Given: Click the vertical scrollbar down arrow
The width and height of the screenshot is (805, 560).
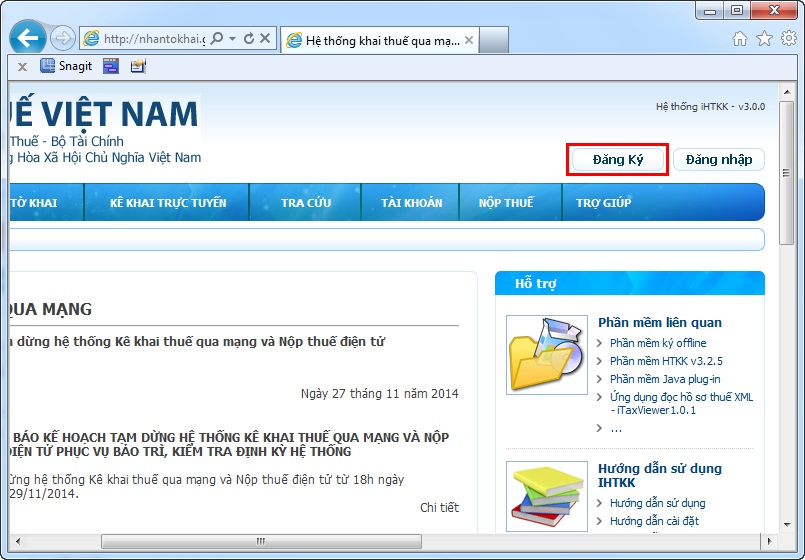Looking at the screenshot, I should click(787, 525).
